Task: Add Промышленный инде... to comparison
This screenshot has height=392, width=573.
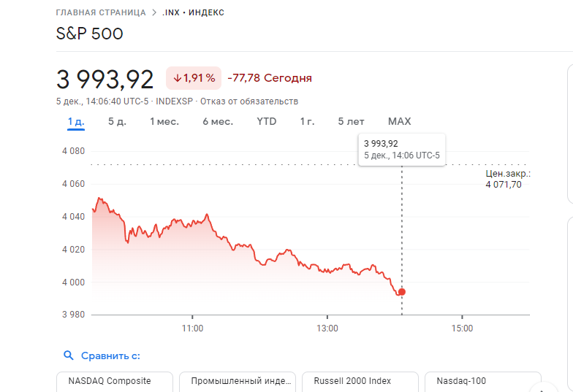Action: click(238, 382)
